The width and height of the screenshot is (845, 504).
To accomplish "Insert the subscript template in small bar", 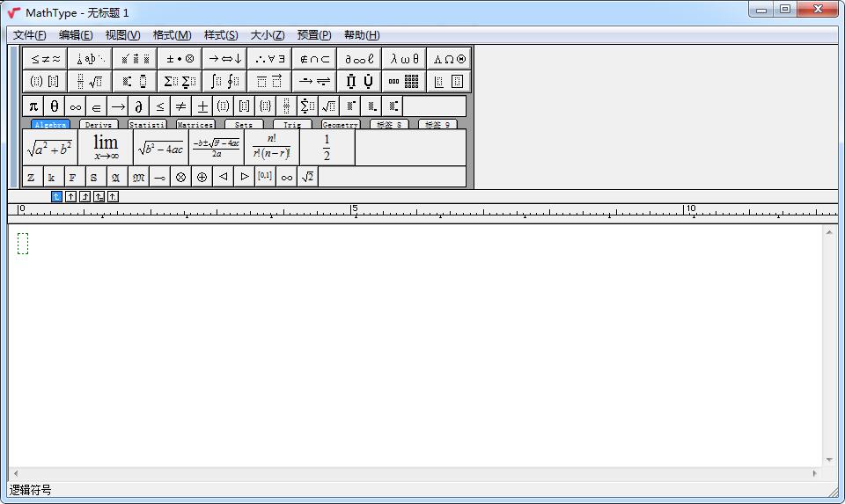I will coord(371,106).
